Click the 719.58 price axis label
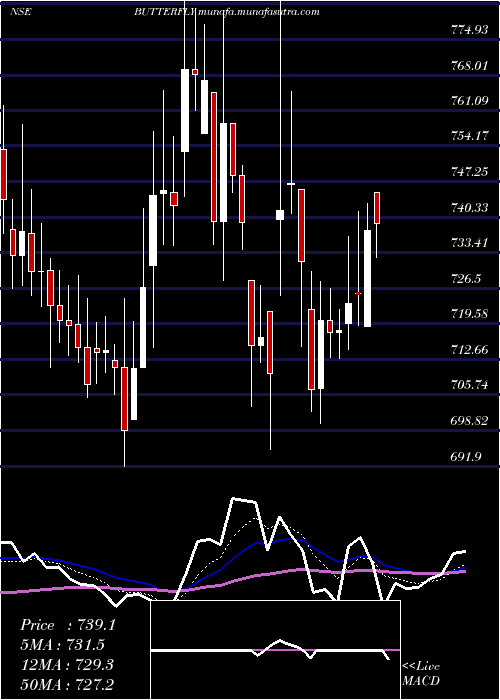500x700 pixels. 469,314
